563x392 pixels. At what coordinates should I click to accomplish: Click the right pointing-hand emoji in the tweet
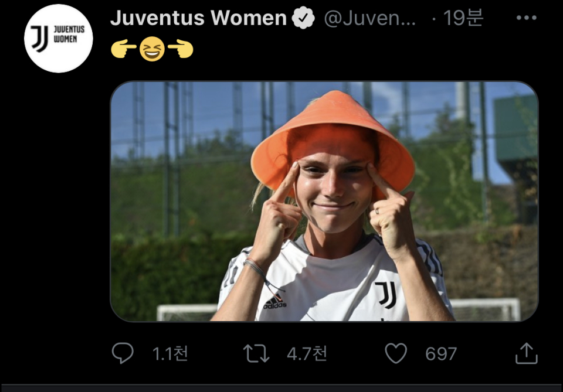(181, 49)
